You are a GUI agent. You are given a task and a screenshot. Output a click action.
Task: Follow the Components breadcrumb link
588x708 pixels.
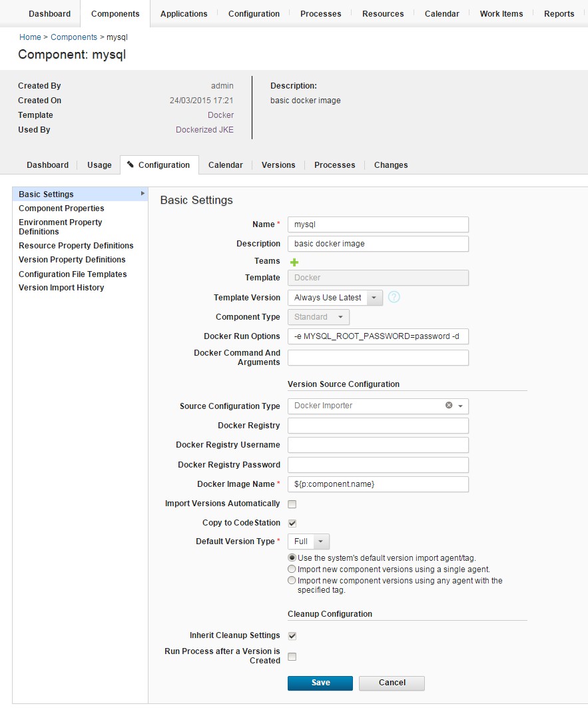74,37
